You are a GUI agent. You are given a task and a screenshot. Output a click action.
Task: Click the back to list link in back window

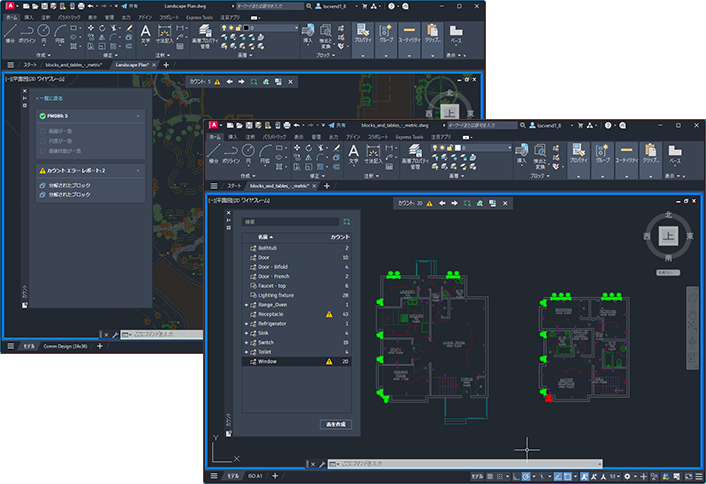pyautogui.click(x=50, y=98)
